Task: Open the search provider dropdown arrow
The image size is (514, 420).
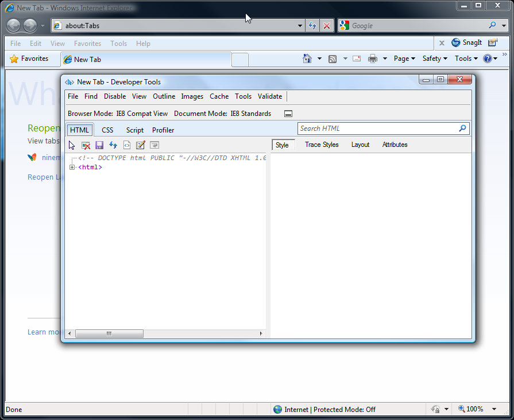Action: coord(504,26)
